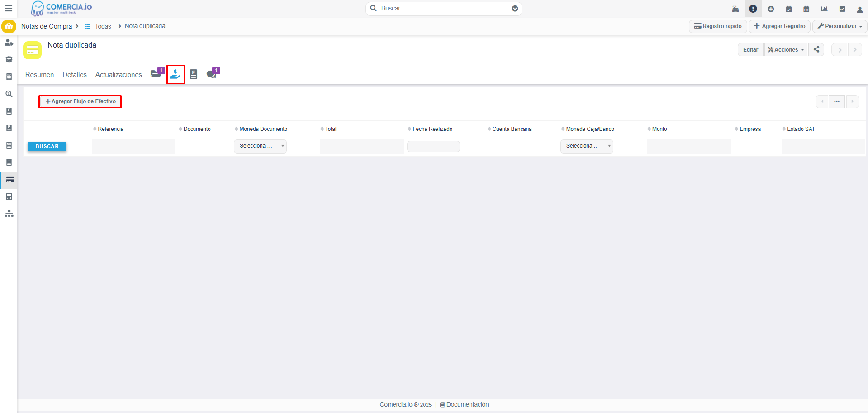Image resolution: width=868 pixels, height=413 pixels.
Task: Open the calendar grid icon in top bar
Action: click(x=806, y=9)
